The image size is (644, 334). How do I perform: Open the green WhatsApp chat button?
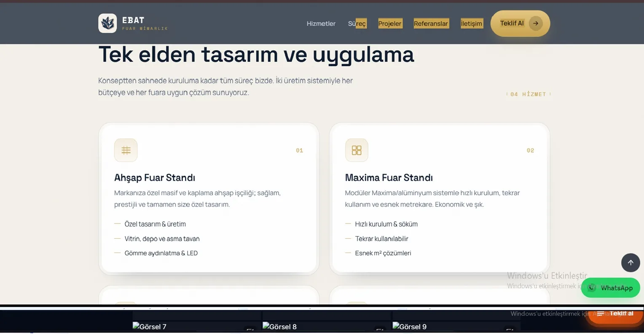tap(610, 288)
